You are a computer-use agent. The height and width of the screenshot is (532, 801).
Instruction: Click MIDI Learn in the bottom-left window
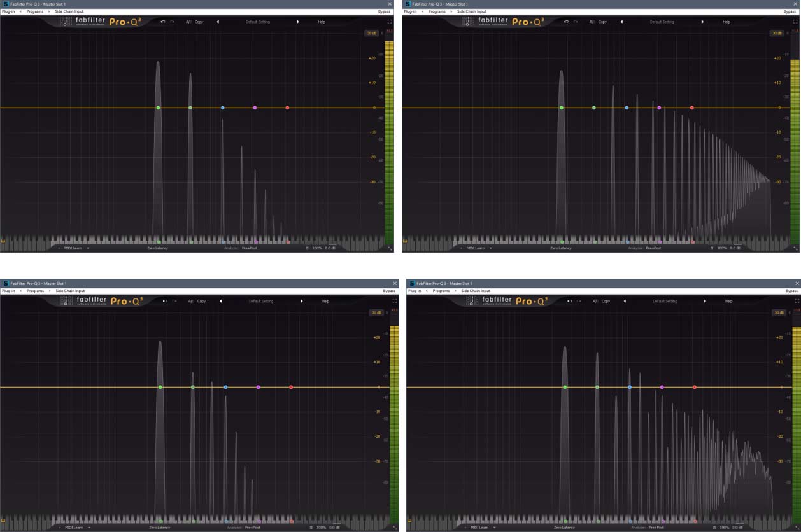coord(74,528)
